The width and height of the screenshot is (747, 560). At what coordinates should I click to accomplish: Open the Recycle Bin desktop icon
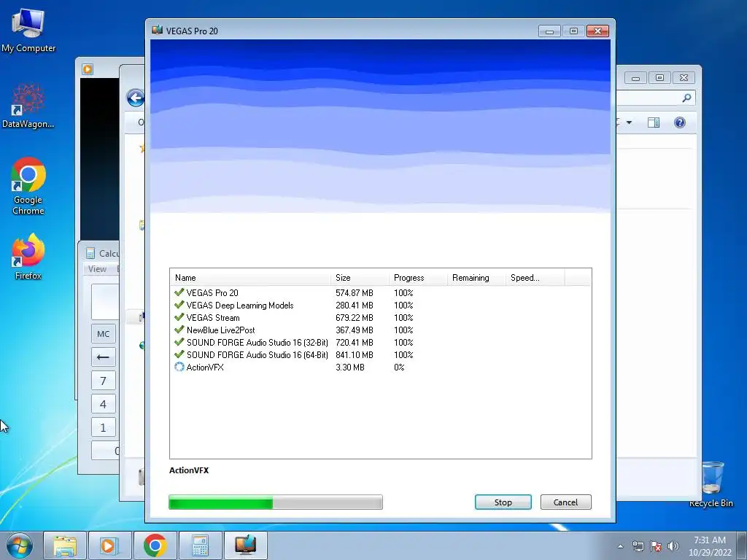(x=711, y=484)
